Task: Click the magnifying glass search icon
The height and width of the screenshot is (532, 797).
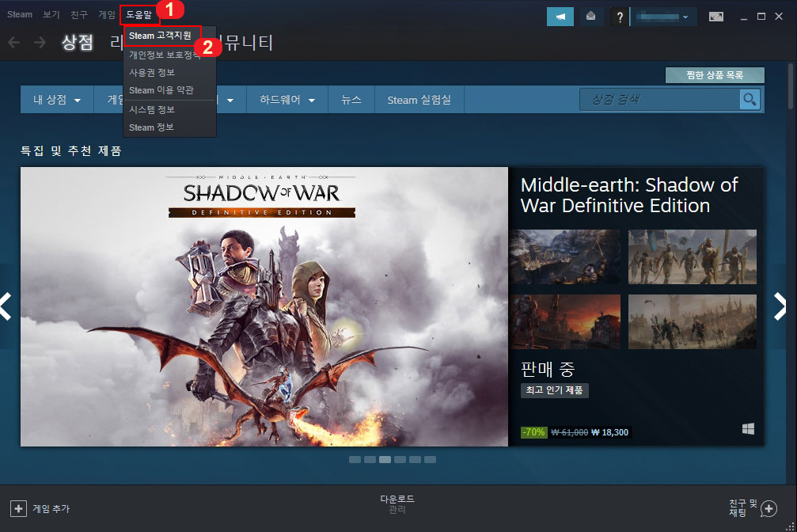Action: pyautogui.click(x=750, y=100)
